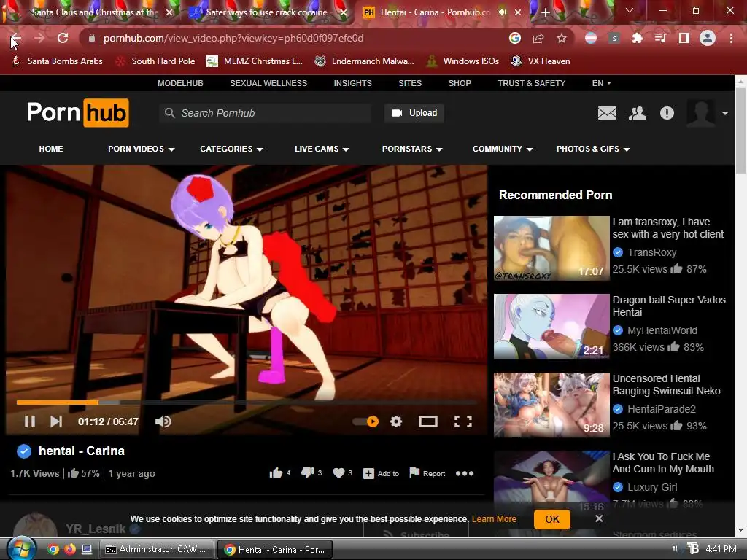Open the Extensions puzzle icon
Image resolution: width=747 pixels, height=560 pixels.
638,38
